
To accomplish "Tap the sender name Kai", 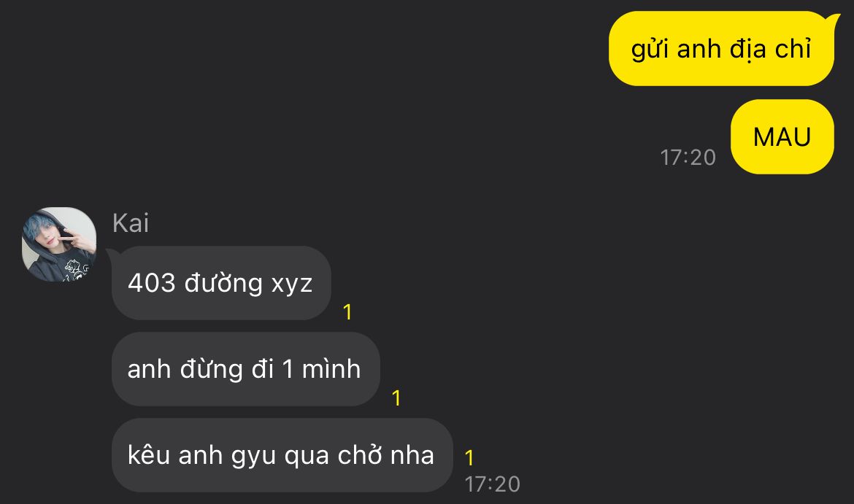I will pyautogui.click(x=130, y=223).
